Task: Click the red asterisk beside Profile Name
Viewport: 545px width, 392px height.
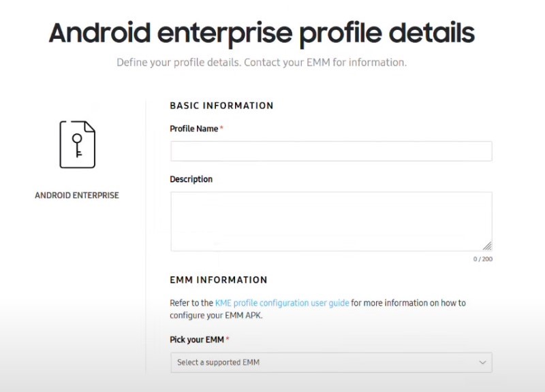Action: pos(221,129)
